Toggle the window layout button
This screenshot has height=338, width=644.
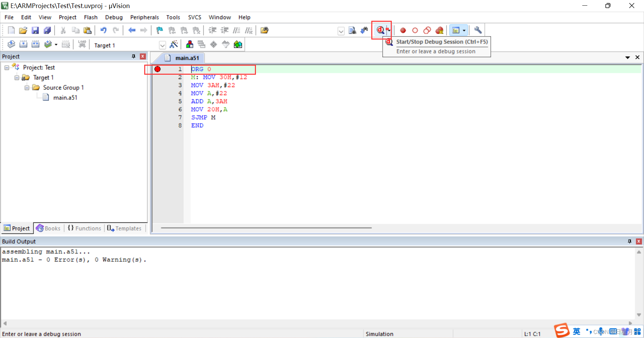pos(456,30)
